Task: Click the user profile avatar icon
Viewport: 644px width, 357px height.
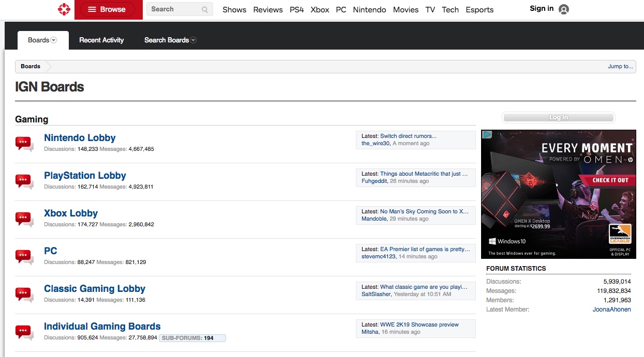Action: pos(564,9)
